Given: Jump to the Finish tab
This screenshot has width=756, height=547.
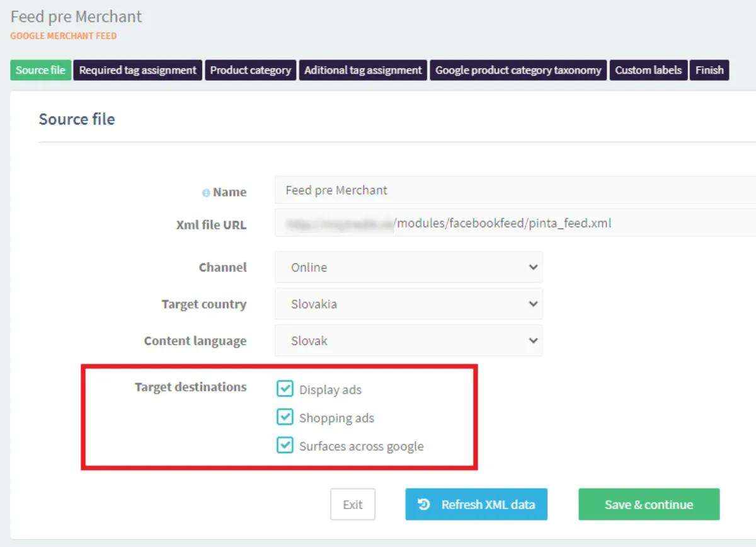Looking at the screenshot, I should [709, 70].
